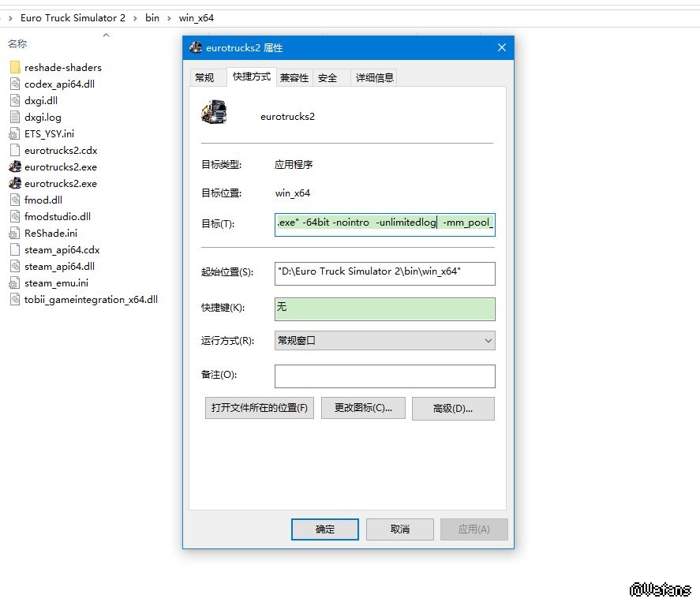Click the dxgi.dll file icon

point(15,100)
